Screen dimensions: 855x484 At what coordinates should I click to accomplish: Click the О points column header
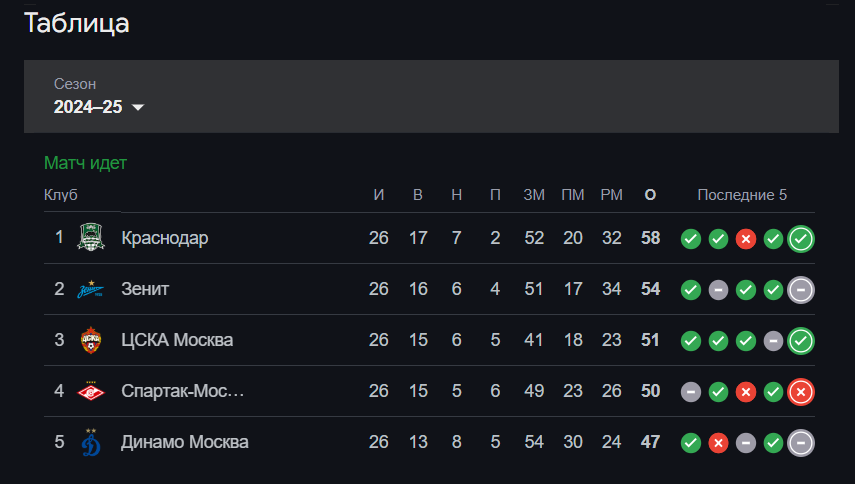pyautogui.click(x=650, y=195)
